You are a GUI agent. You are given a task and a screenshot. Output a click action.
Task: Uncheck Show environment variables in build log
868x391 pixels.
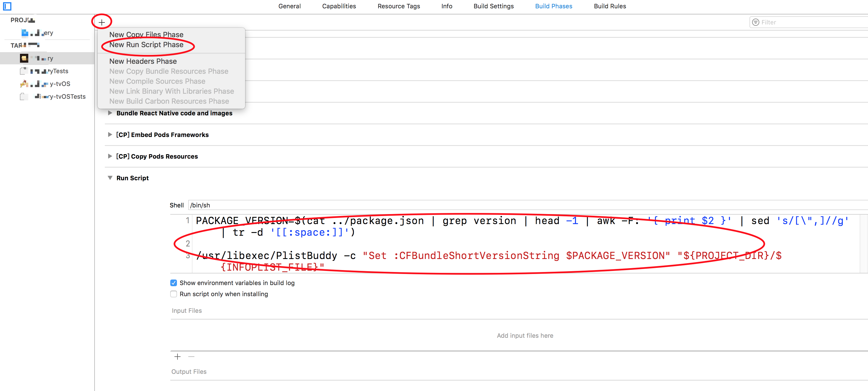click(x=174, y=283)
